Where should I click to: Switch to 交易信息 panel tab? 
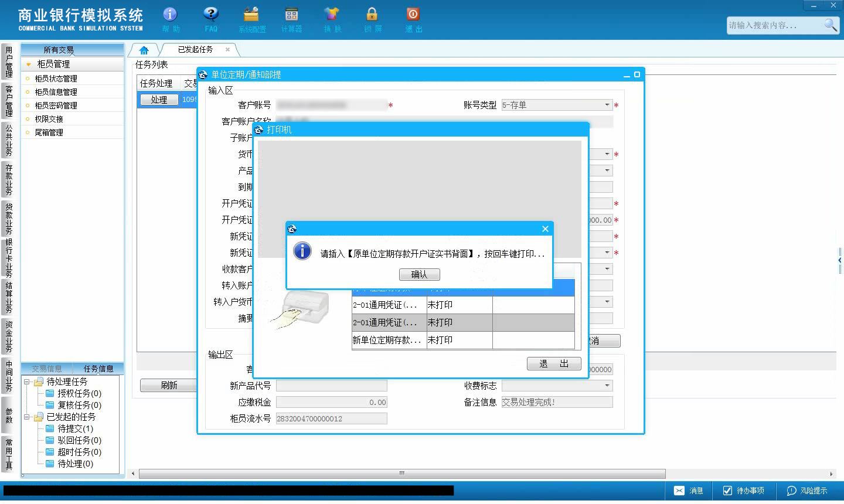click(x=47, y=369)
